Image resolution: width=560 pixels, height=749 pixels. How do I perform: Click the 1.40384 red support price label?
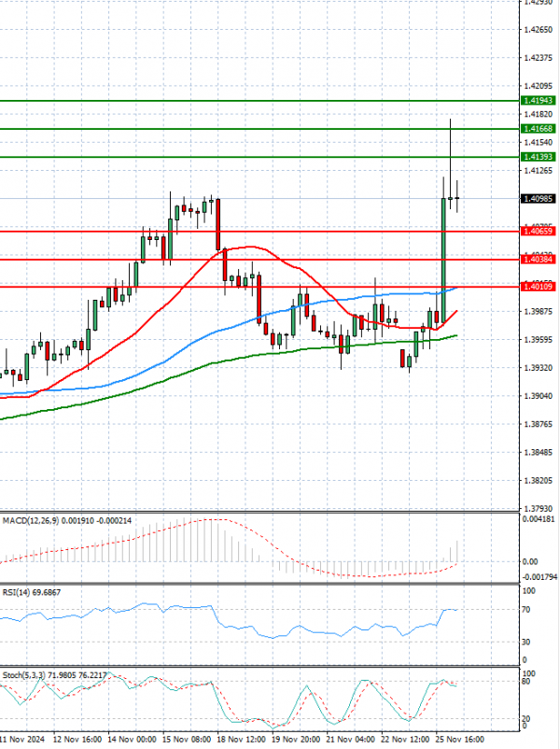tap(538, 260)
